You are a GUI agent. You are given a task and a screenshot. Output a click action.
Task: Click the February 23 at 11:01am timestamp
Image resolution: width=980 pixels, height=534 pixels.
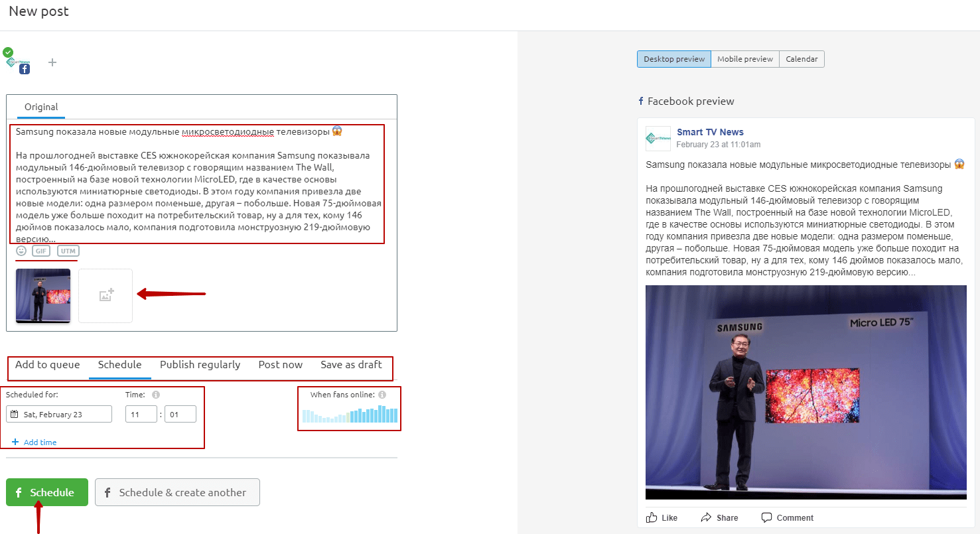point(719,144)
